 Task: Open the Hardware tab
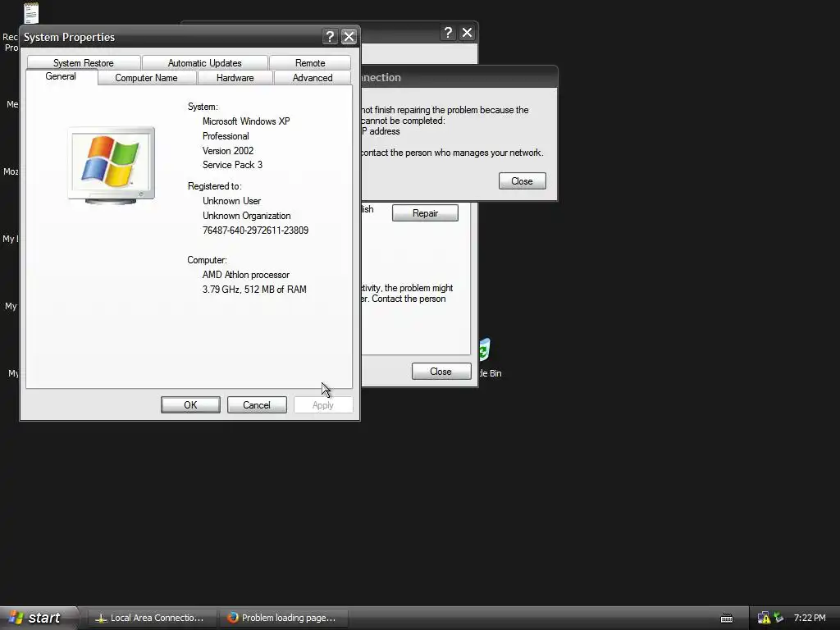click(x=235, y=78)
